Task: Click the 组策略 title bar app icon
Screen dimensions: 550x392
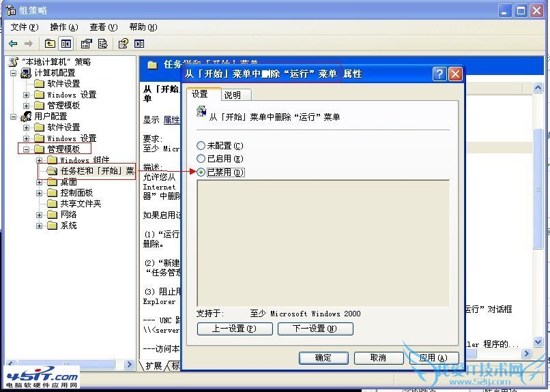Action: 11,10
